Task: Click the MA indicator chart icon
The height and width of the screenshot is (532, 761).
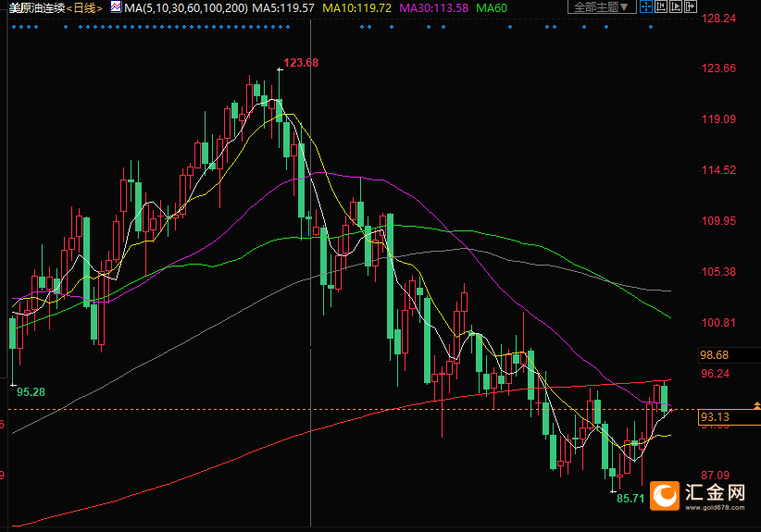Action: (x=116, y=6)
